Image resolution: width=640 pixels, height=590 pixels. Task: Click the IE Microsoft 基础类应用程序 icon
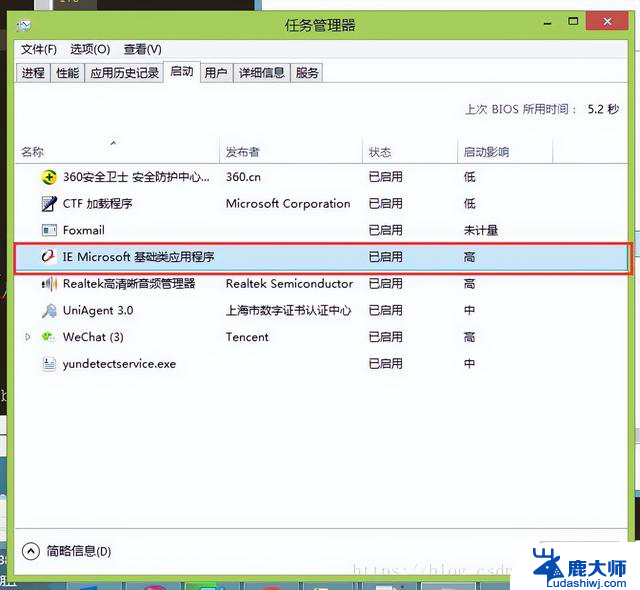48,257
